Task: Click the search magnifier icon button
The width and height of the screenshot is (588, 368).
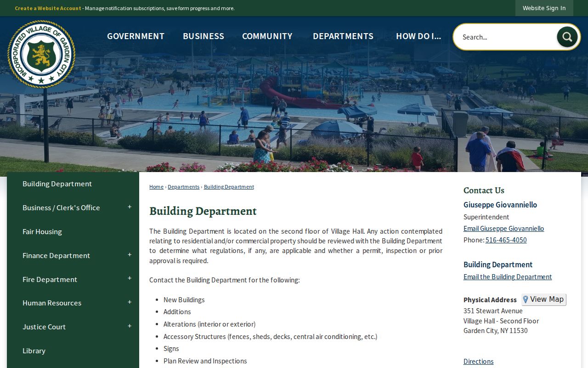Action: [567, 37]
